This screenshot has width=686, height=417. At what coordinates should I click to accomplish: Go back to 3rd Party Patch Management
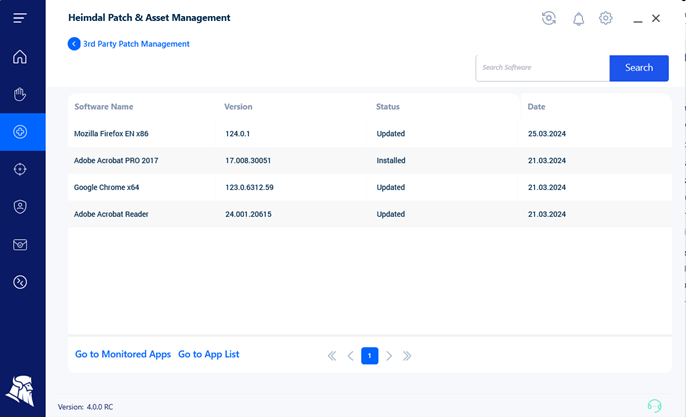(136, 44)
